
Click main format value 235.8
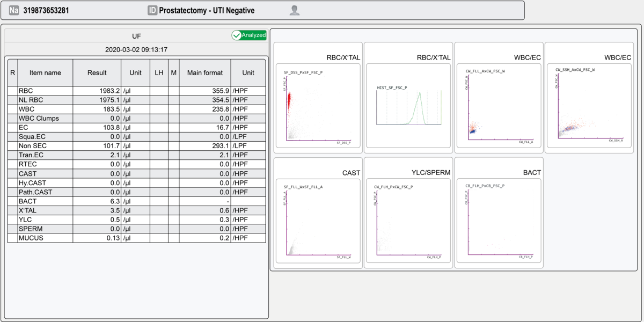pyautogui.click(x=221, y=109)
